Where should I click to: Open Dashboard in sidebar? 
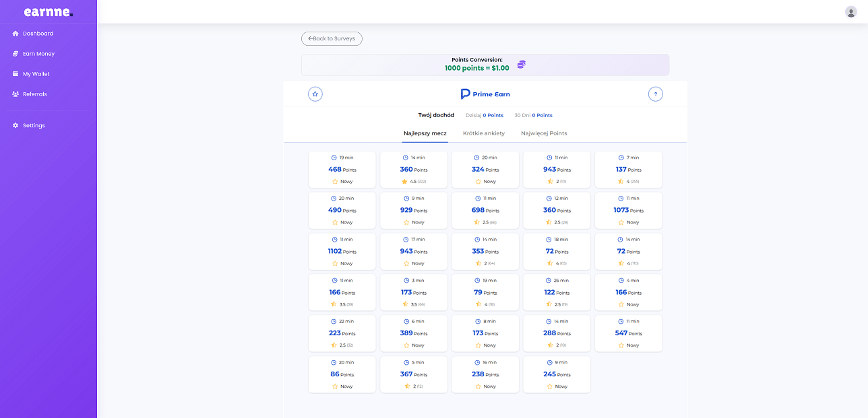[x=49, y=34]
